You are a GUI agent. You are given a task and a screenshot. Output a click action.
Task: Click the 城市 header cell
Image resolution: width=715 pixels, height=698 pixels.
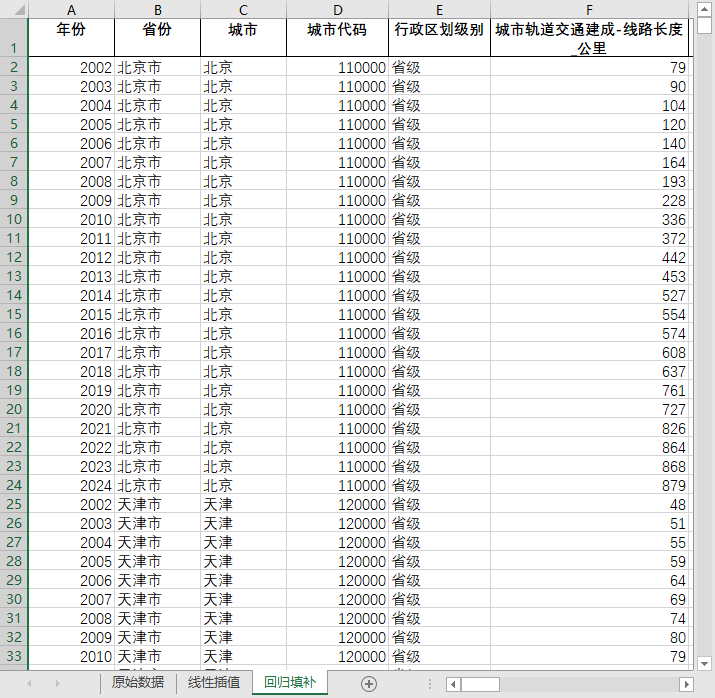(243, 38)
